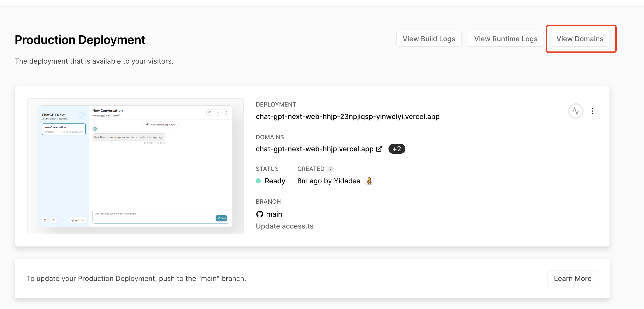Click the View Domains button
The height and width of the screenshot is (309, 644).
[x=580, y=39]
